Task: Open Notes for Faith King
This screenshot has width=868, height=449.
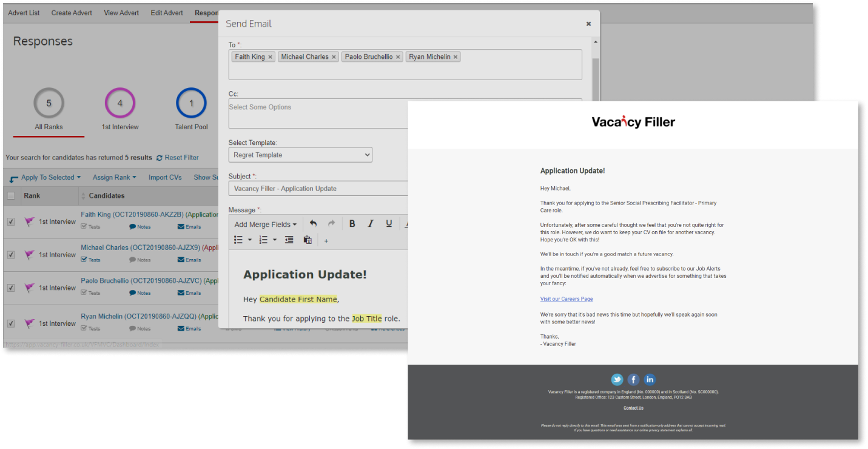Action: click(x=140, y=227)
